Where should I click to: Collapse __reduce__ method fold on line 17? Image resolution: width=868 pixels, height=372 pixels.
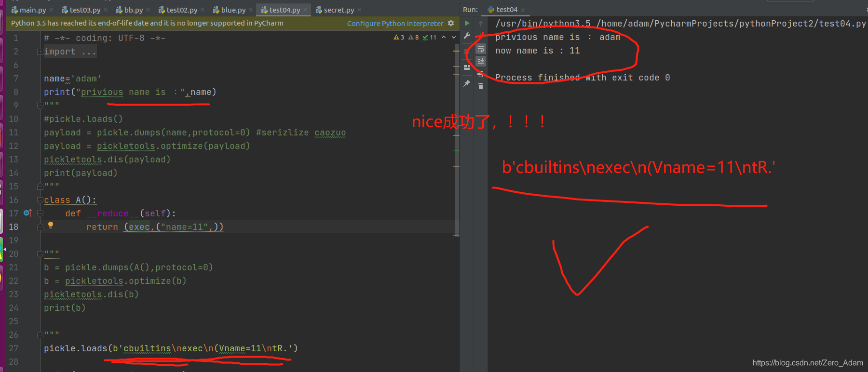[40, 213]
